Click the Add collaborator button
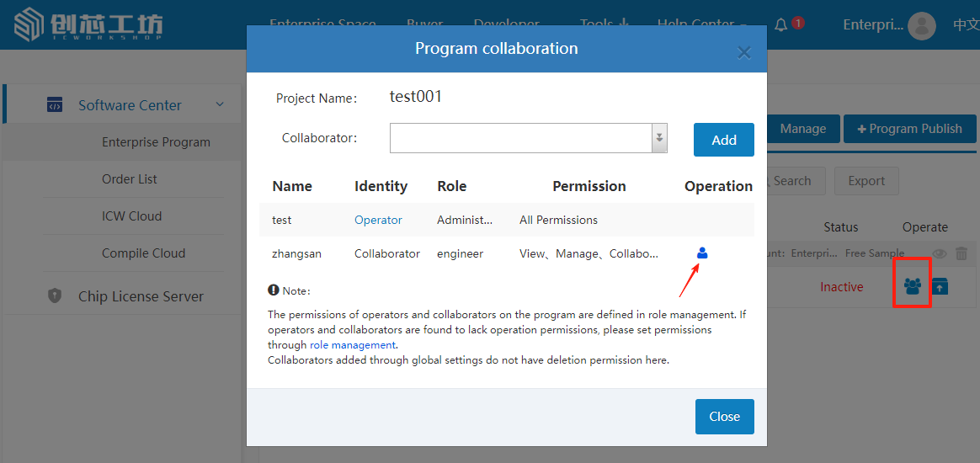Viewport: 980px width, 463px height. (x=723, y=140)
